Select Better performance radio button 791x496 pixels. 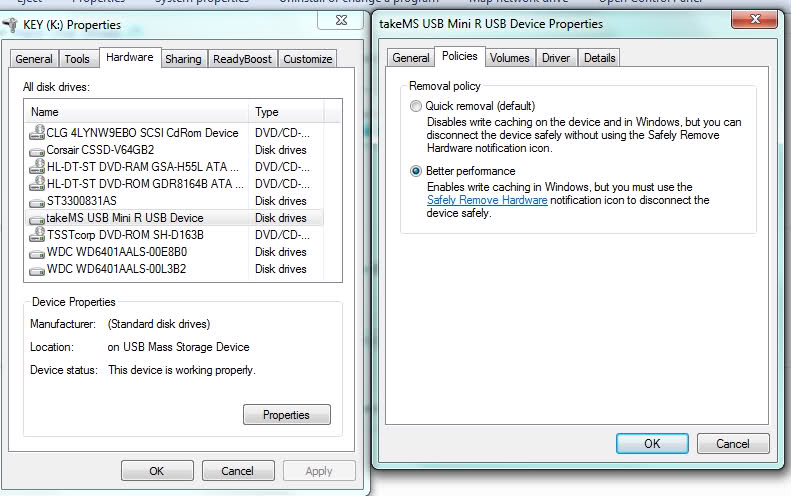coord(415,171)
